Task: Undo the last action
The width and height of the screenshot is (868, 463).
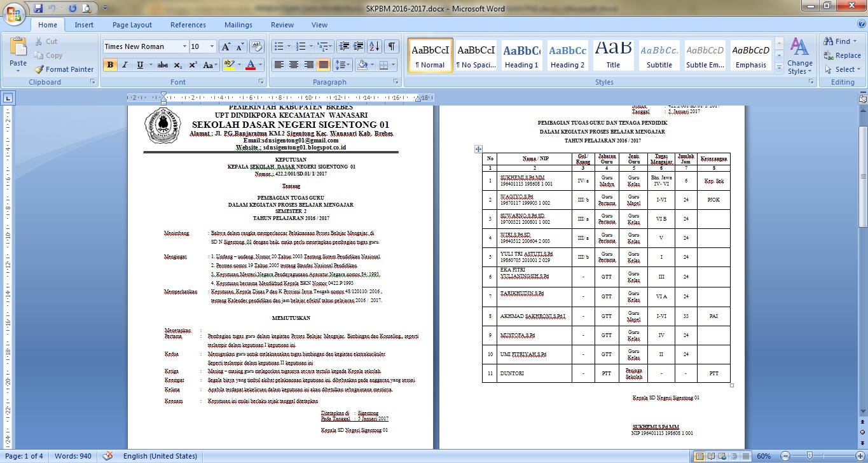Action: pos(53,8)
